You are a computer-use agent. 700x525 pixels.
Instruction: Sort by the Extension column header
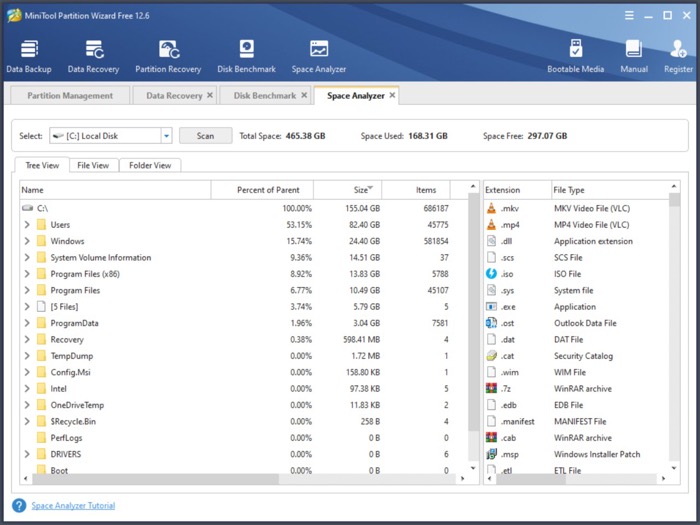(x=517, y=190)
